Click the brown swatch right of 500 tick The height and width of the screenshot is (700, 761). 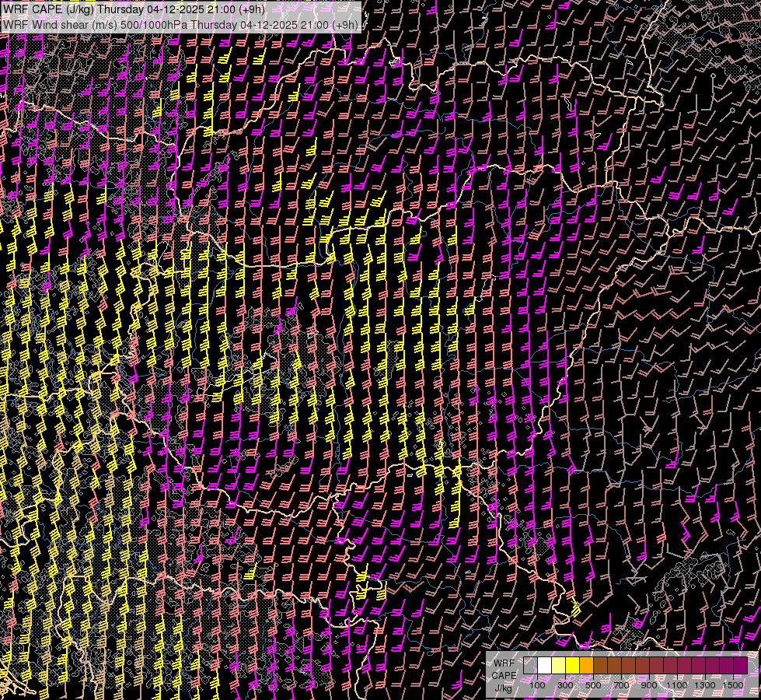pyautogui.click(x=600, y=666)
